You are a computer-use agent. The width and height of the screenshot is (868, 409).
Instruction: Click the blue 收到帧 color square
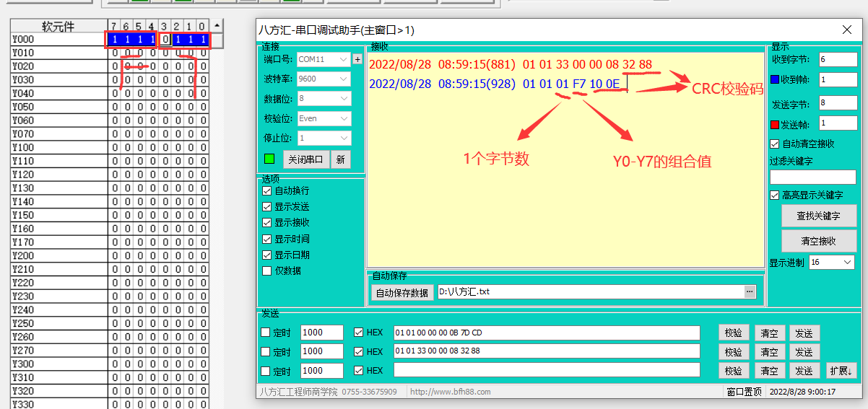click(x=775, y=79)
